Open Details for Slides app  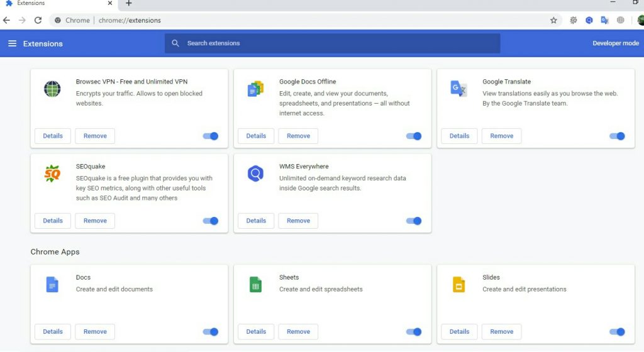point(459,331)
